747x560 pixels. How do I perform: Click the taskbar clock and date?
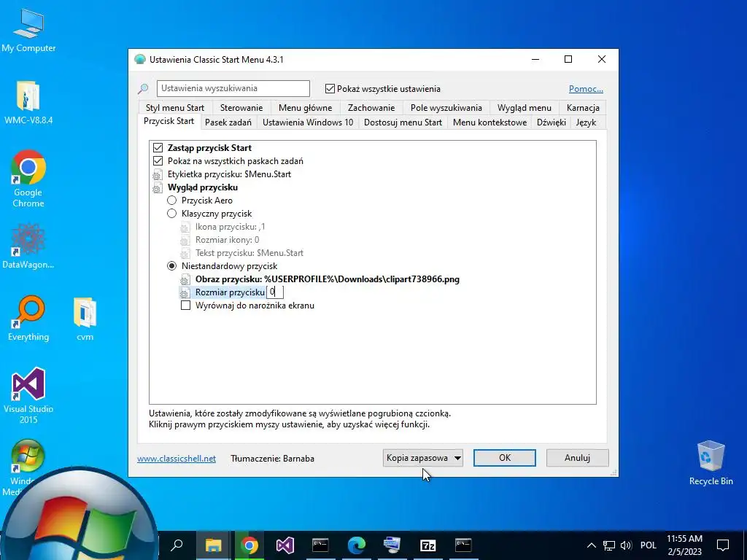coord(684,545)
